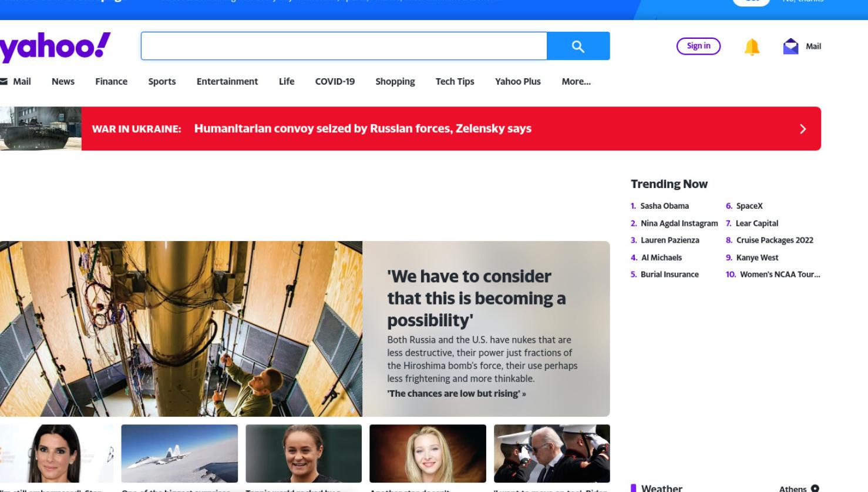Click the Yahoo logo

(x=55, y=47)
